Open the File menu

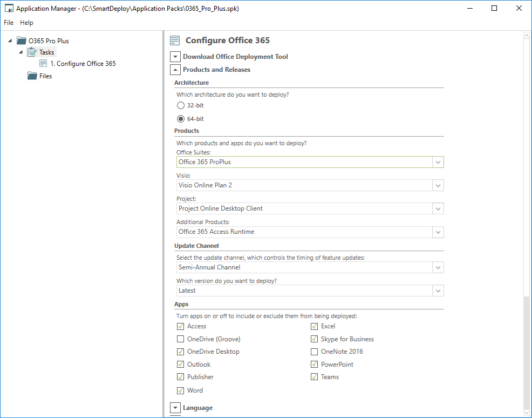click(9, 23)
